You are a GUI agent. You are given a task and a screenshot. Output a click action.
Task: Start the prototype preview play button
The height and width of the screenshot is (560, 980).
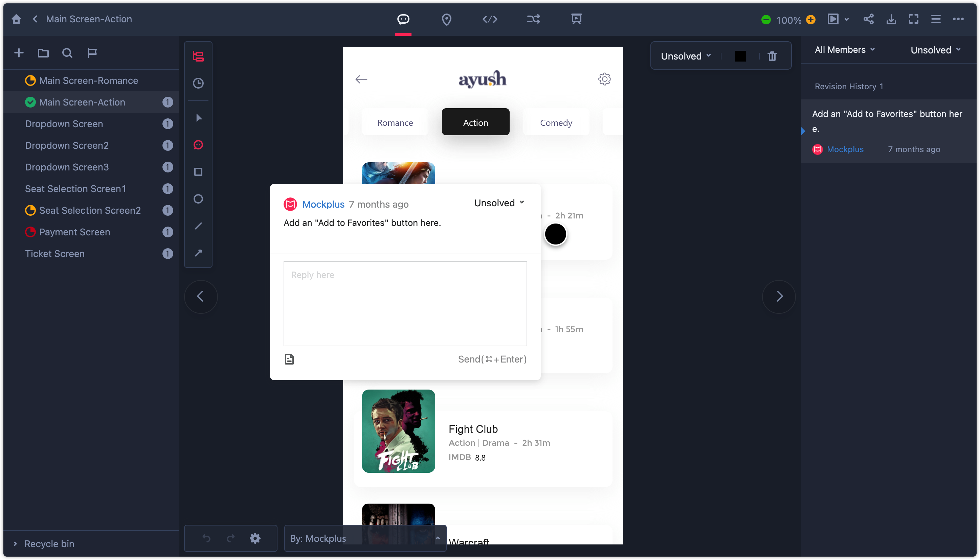click(833, 19)
